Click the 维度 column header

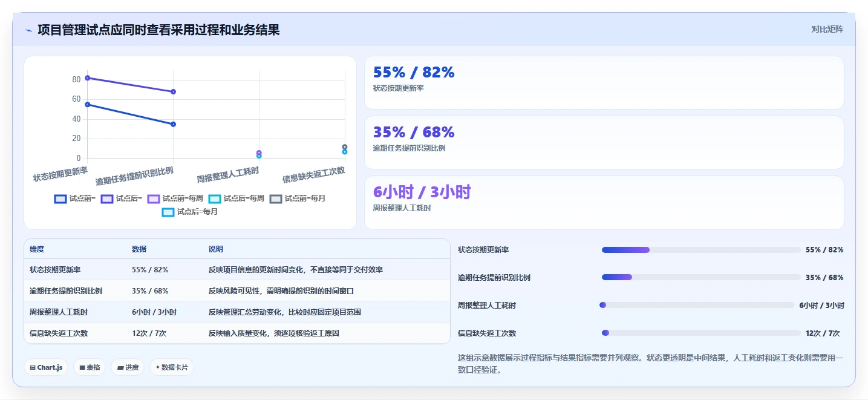(37, 249)
